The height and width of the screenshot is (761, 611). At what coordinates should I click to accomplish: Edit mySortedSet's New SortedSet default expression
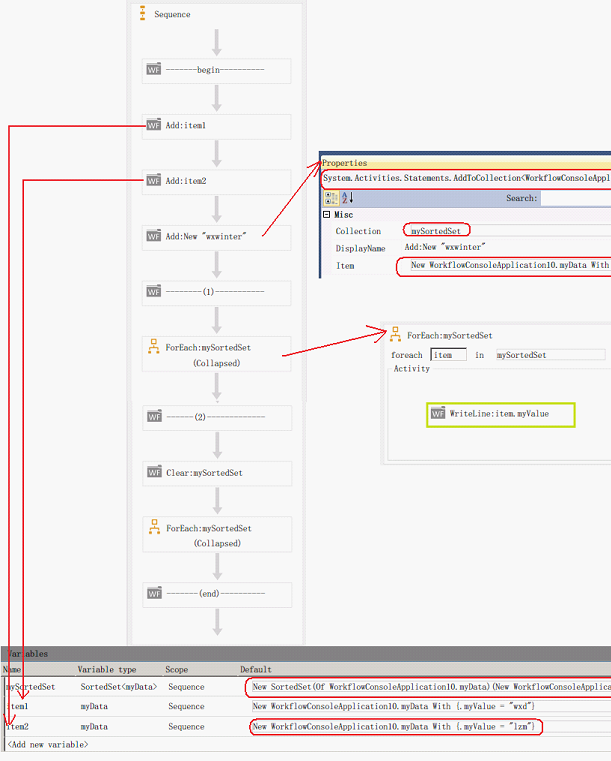(x=431, y=687)
